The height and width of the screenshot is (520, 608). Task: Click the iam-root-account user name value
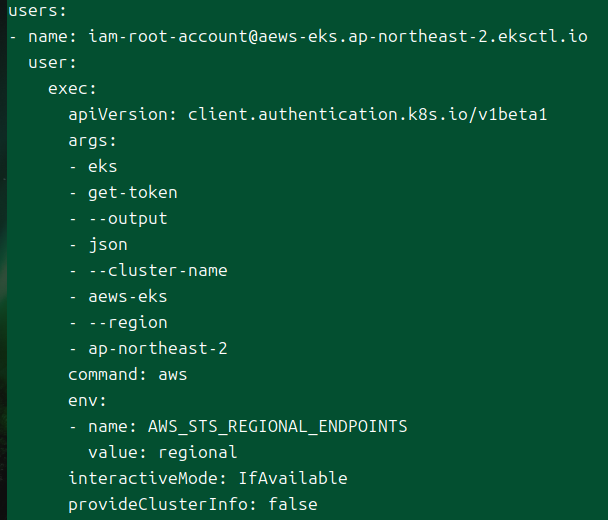[338, 36]
